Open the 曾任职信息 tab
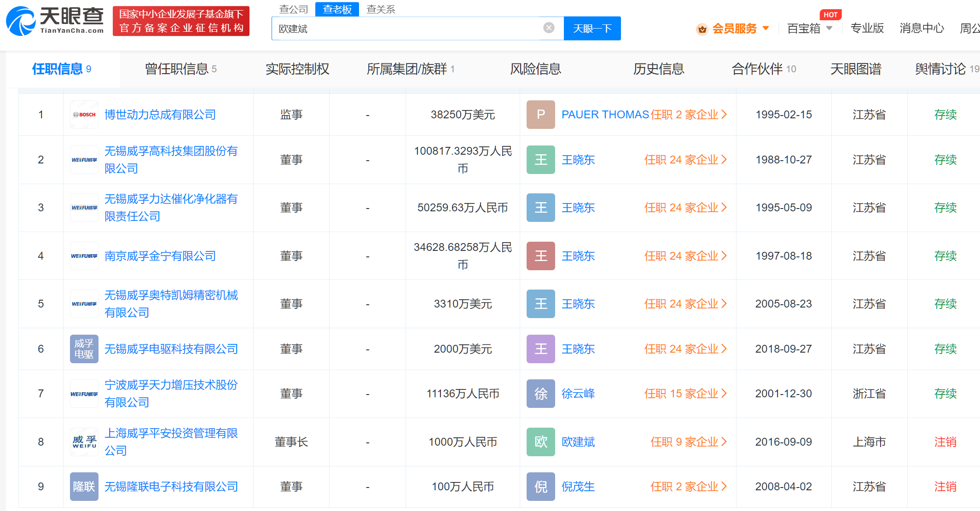 [x=180, y=69]
